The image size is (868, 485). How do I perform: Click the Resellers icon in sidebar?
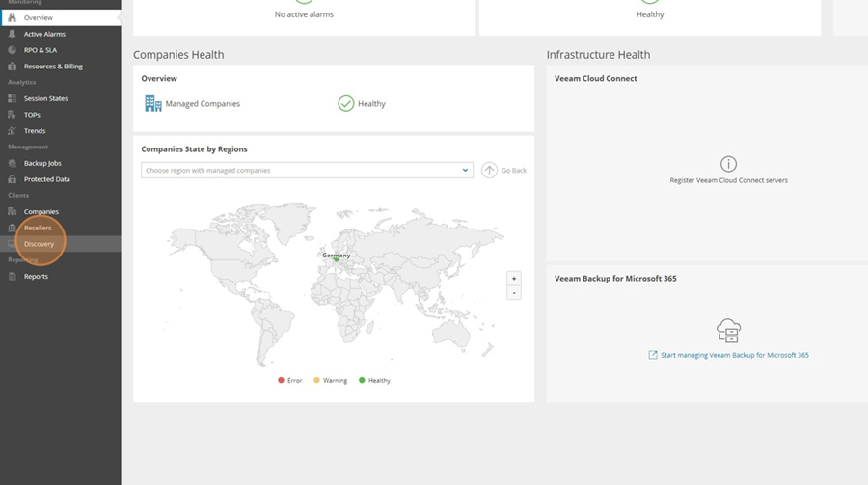13,228
